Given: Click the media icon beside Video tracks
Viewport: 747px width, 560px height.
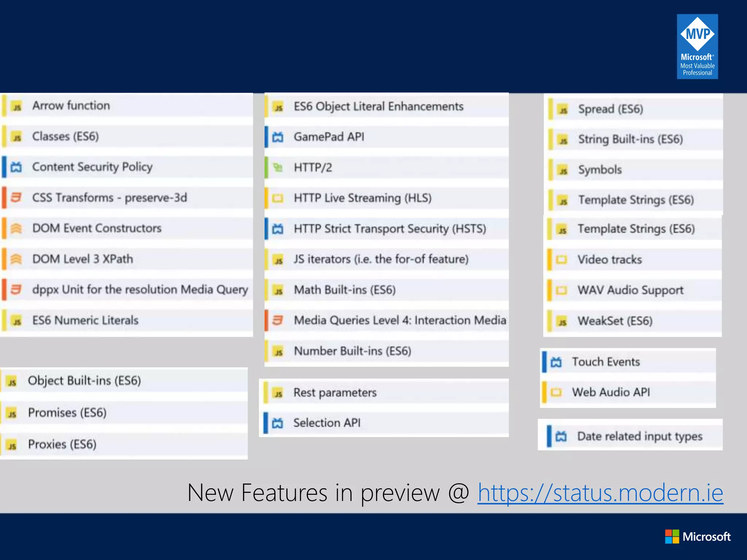Looking at the screenshot, I should [x=561, y=260].
